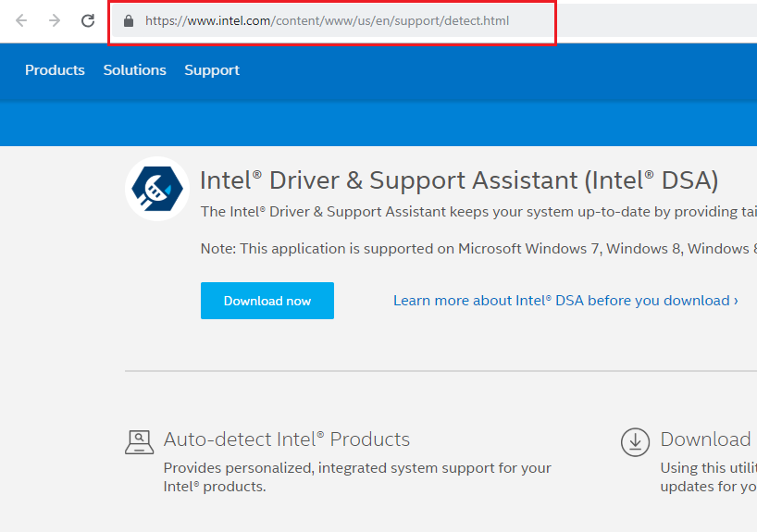757x532 pixels.
Task: Click the Intel Driver & Support Assistant heading
Action: (x=459, y=179)
